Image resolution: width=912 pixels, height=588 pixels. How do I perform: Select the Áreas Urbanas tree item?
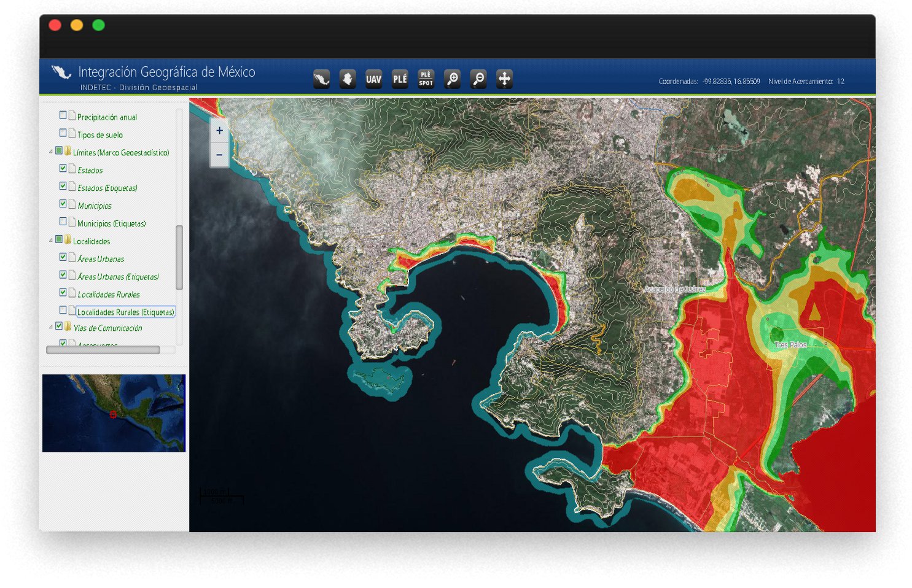click(101, 259)
